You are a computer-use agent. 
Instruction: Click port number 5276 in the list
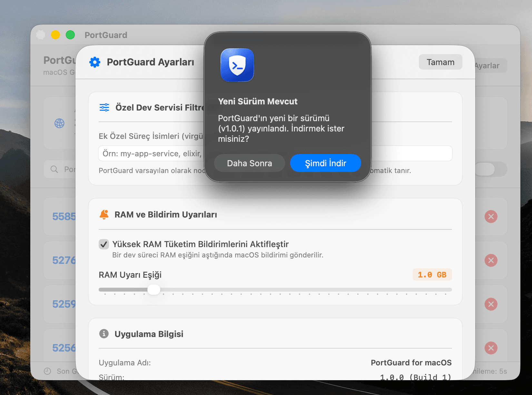64,260
